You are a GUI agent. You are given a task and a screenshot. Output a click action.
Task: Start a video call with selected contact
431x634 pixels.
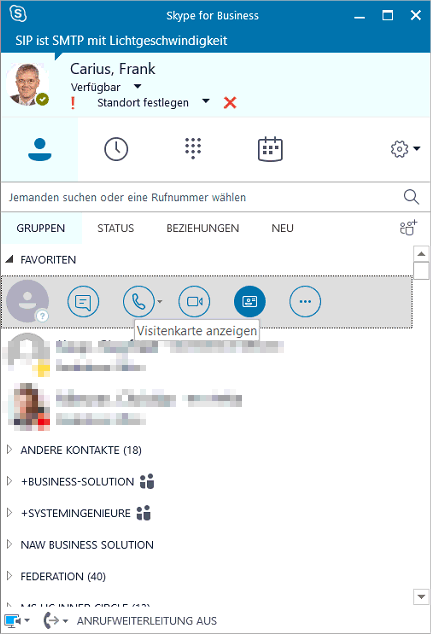[194, 302]
